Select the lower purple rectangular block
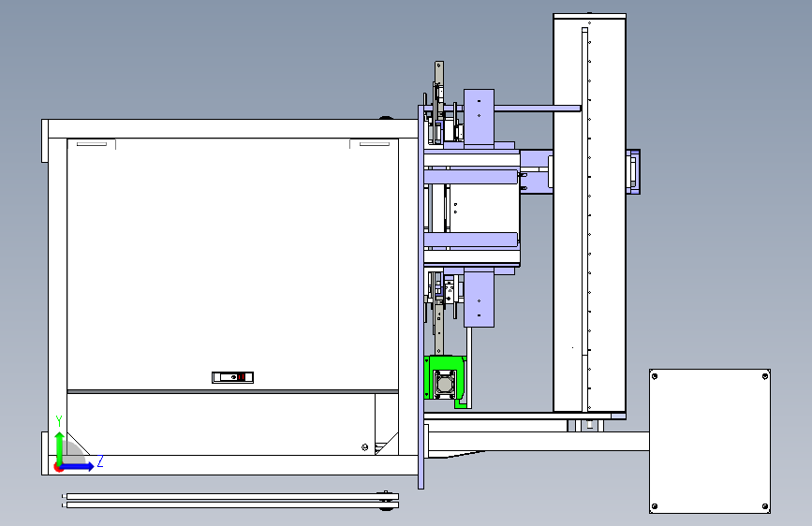The image size is (812, 526). [479, 300]
